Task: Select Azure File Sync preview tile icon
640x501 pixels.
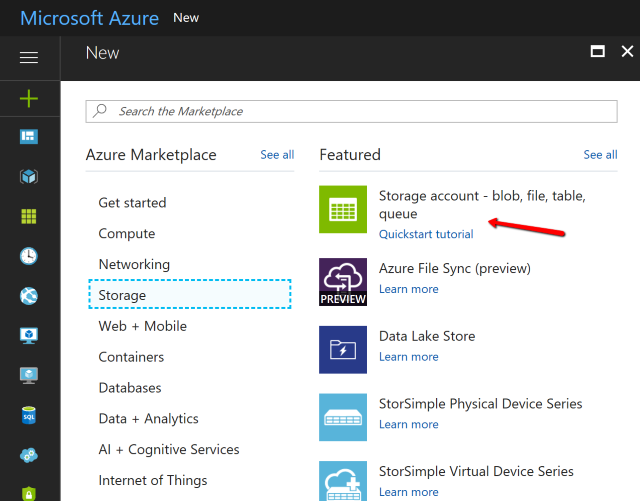Action: pos(343,282)
